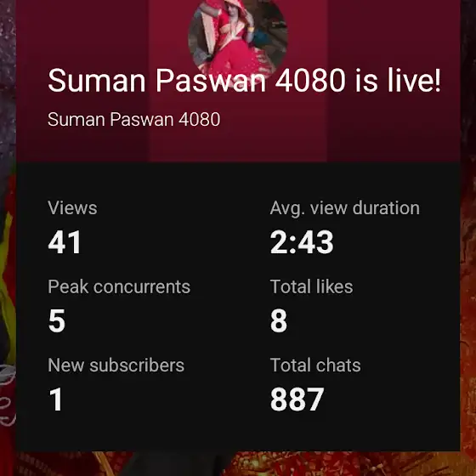Viewport: 476px width, 476px height.
Task: Tap the Total chats label
Action: pos(315,365)
